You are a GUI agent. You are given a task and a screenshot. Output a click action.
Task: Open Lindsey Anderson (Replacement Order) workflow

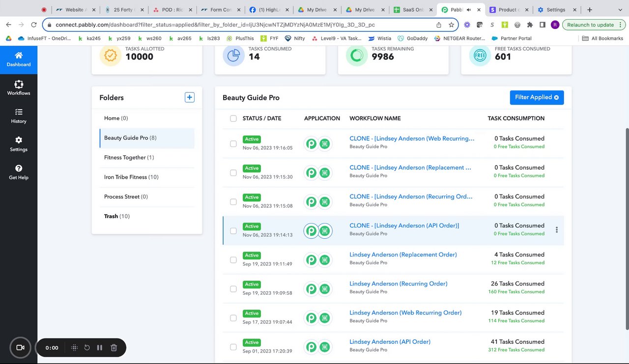coord(403,254)
